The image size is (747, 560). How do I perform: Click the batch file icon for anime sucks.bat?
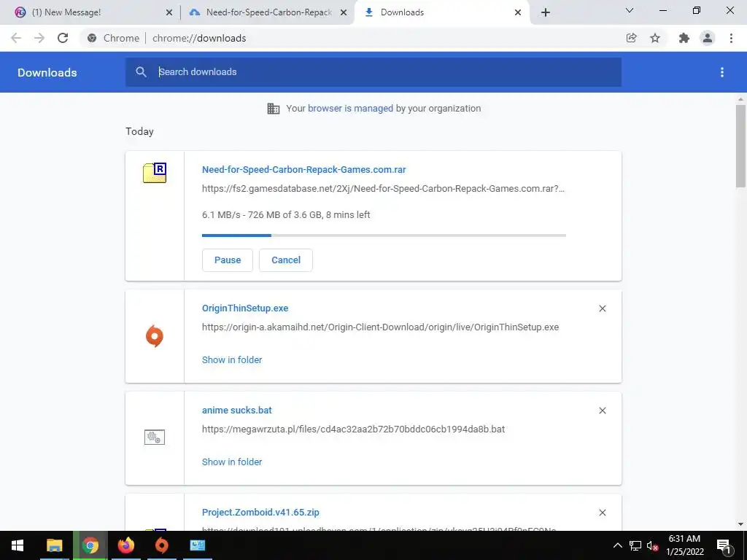155,437
